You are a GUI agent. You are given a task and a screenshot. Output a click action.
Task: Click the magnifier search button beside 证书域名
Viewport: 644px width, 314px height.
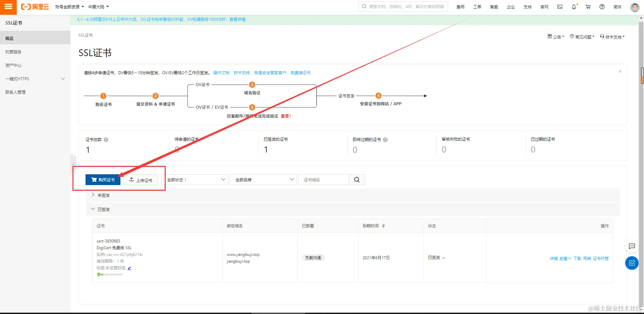357,180
